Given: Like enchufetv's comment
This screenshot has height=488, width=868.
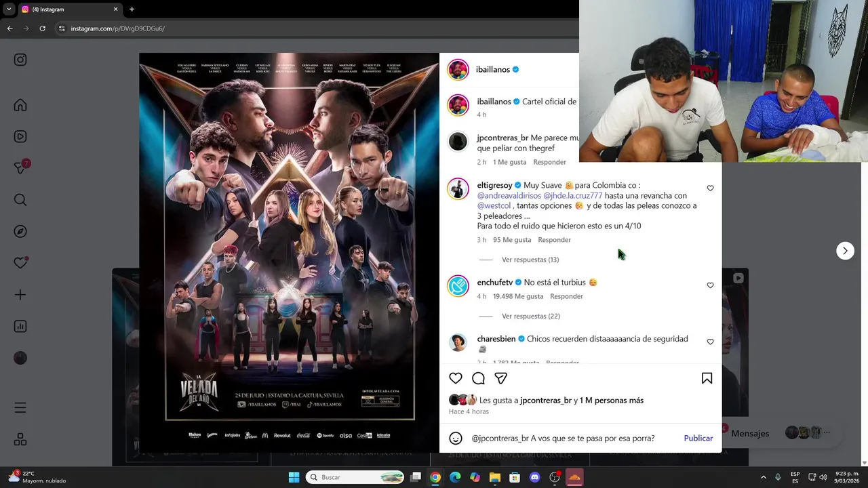Looking at the screenshot, I should click(x=710, y=285).
